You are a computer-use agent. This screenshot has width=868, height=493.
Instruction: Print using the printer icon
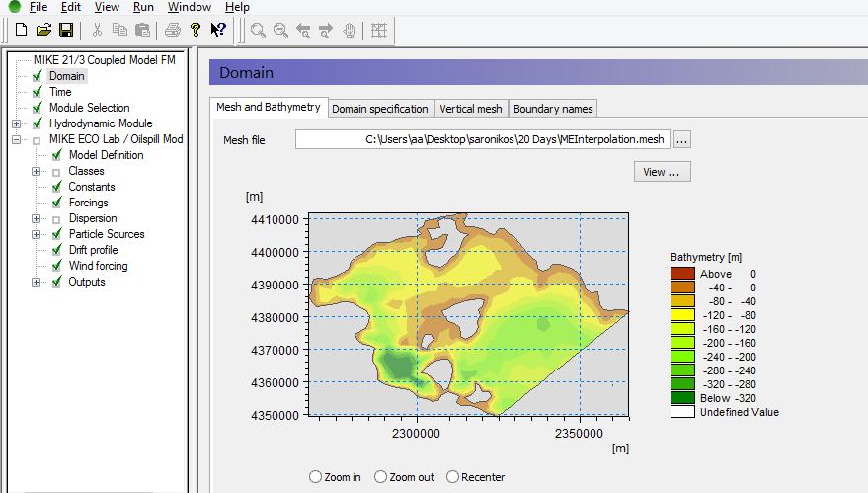[173, 30]
